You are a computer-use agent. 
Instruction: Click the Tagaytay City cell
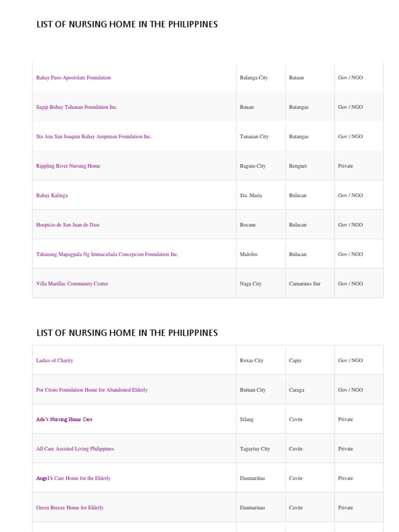[255, 449]
